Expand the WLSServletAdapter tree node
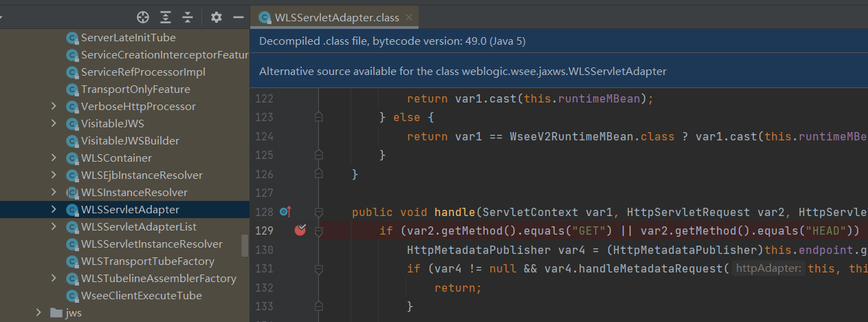The width and height of the screenshot is (868, 322). [54, 209]
